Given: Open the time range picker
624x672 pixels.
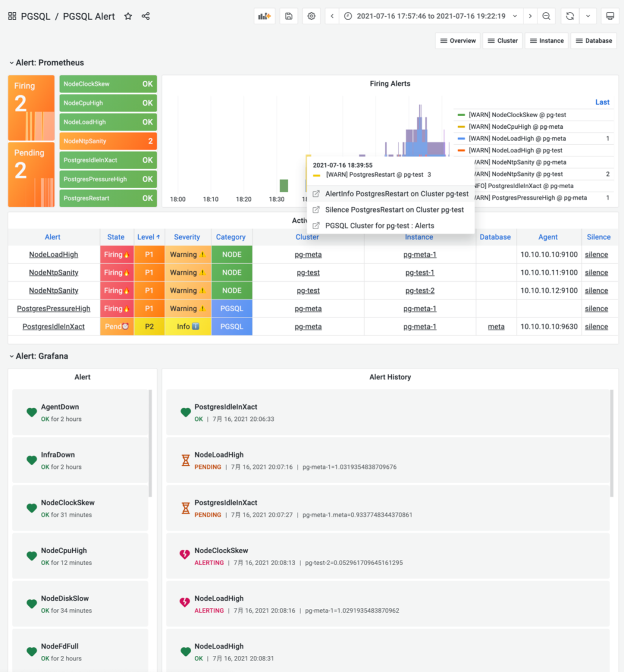Looking at the screenshot, I should point(431,16).
